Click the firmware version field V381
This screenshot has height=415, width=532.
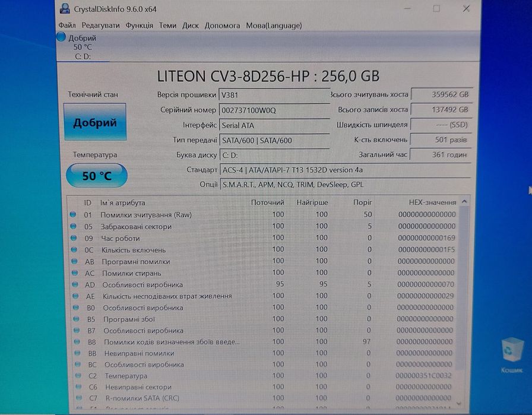[274, 95]
